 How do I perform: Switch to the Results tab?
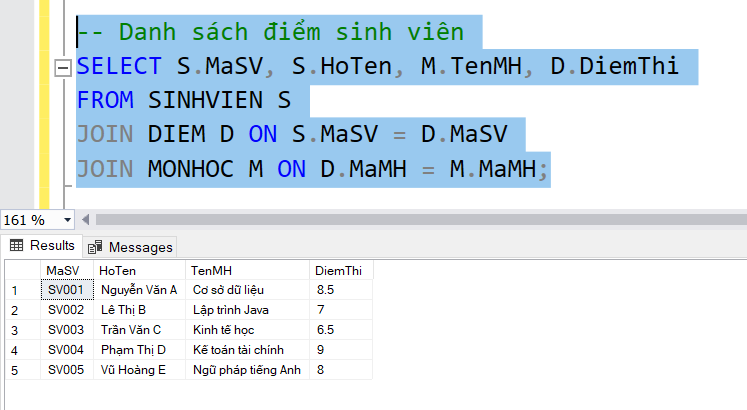[x=42, y=246]
